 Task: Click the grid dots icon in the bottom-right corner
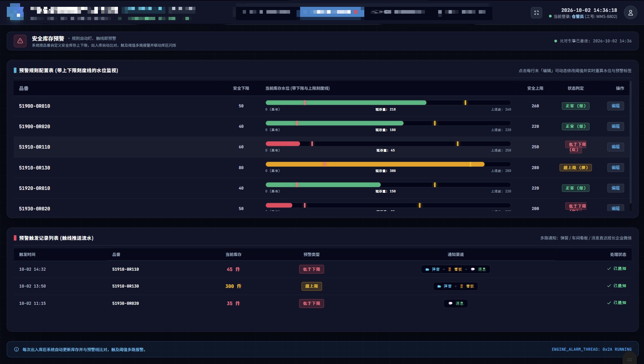click(x=630, y=359)
